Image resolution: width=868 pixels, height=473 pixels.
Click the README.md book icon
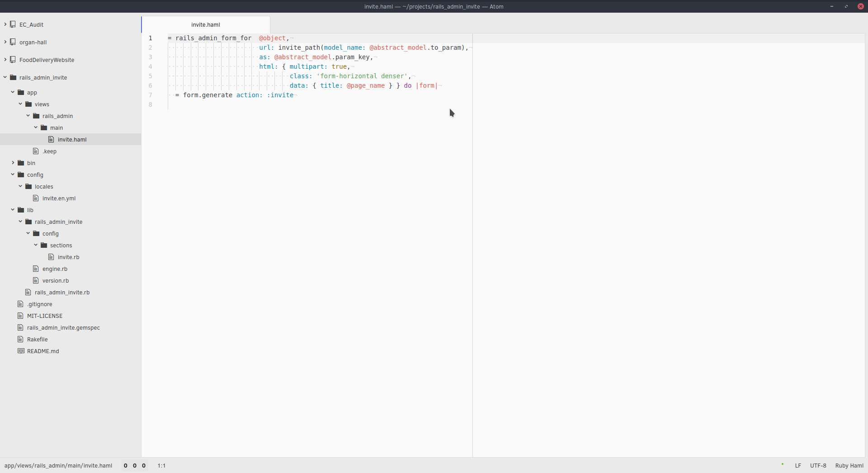[21, 351]
